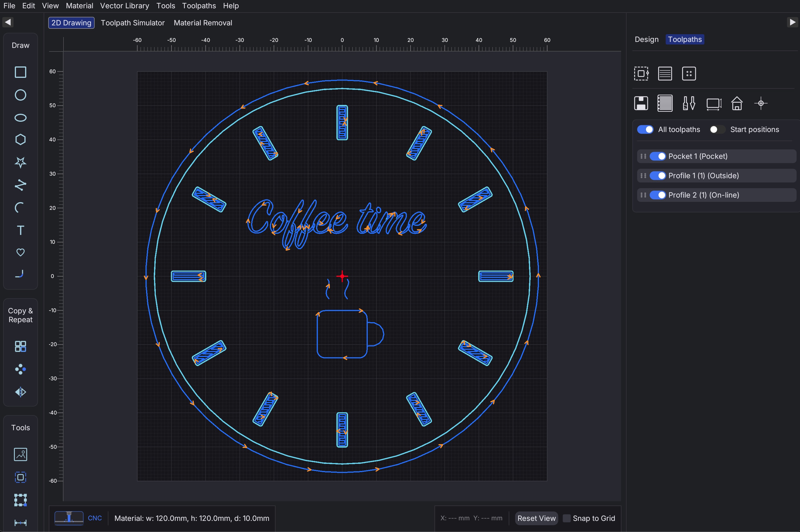Viewport: 800px width, 532px height.
Task: Collapse the right panel with arrow
Action: pos(792,22)
